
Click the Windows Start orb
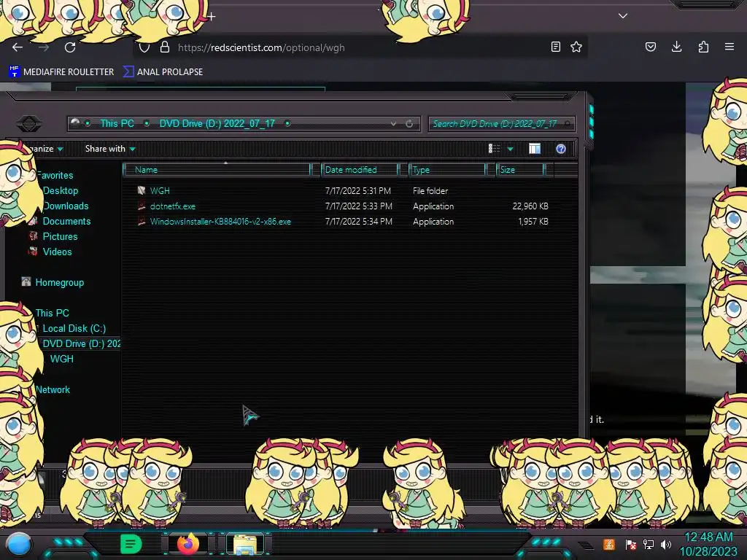coord(18,545)
